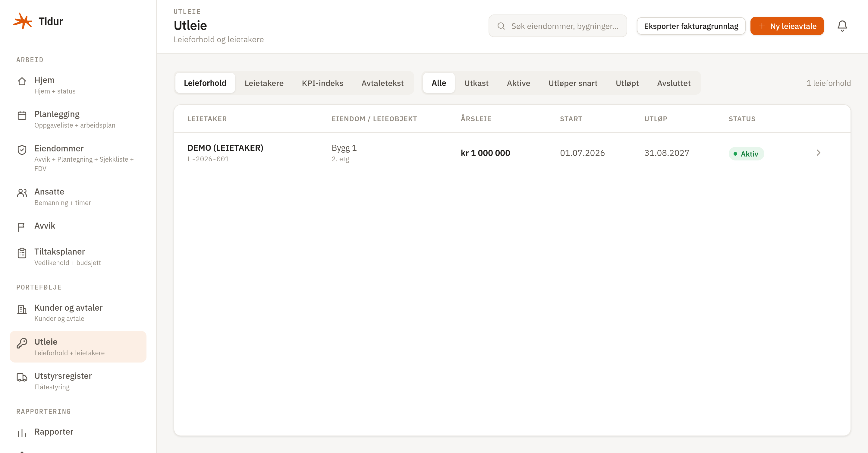
Task: Click the Aktiv status badge
Action: point(746,154)
